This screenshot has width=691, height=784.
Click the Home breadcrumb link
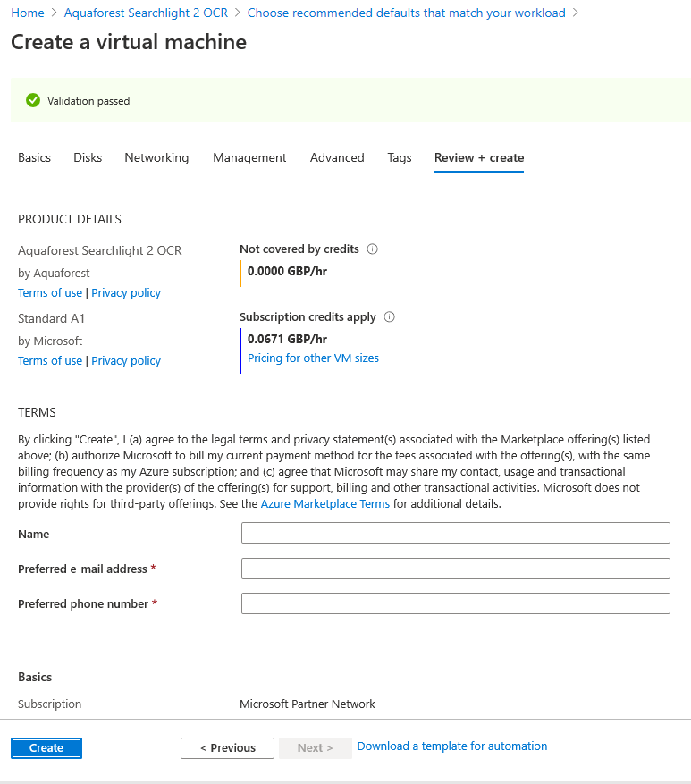pyautogui.click(x=28, y=13)
